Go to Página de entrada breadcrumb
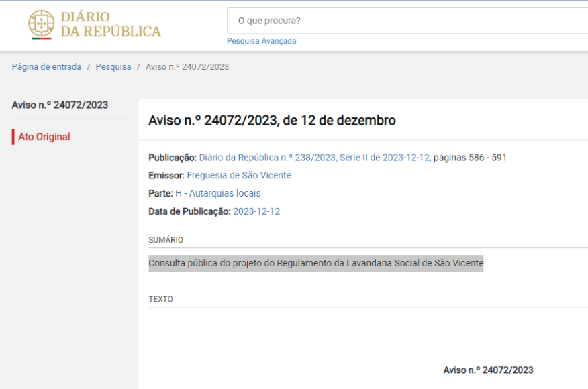The height and width of the screenshot is (389, 588). [46, 67]
